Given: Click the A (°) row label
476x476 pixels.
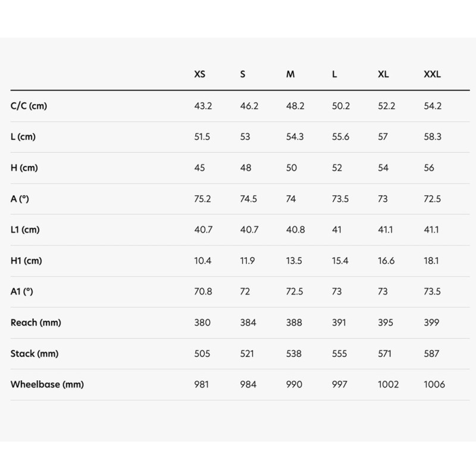Looking at the screenshot, I should 20,199.
